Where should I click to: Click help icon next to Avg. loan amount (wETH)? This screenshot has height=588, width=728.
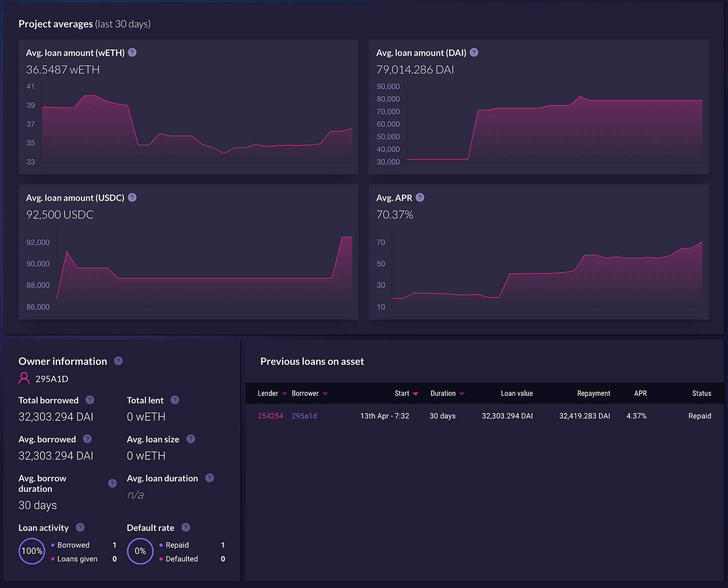click(x=132, y=53)
